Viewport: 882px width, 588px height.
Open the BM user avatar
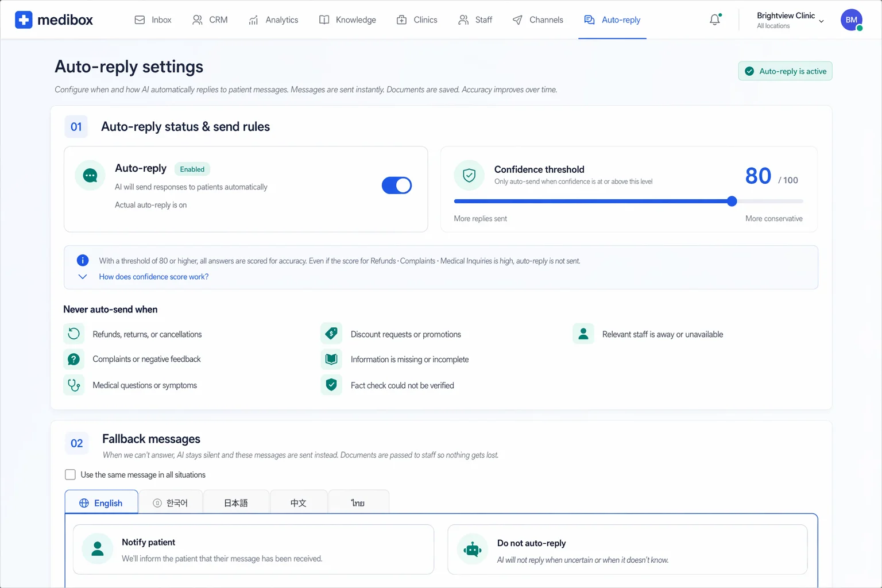coord(852,20)
